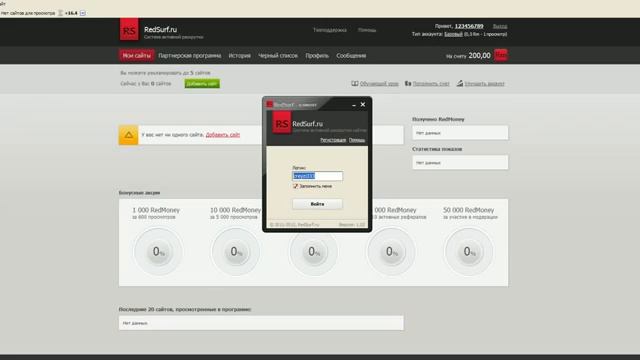Click the RS logo inside login dialog
Image resolution: width=640 pixels, height=360 pixels.
(x=282, y=123)
